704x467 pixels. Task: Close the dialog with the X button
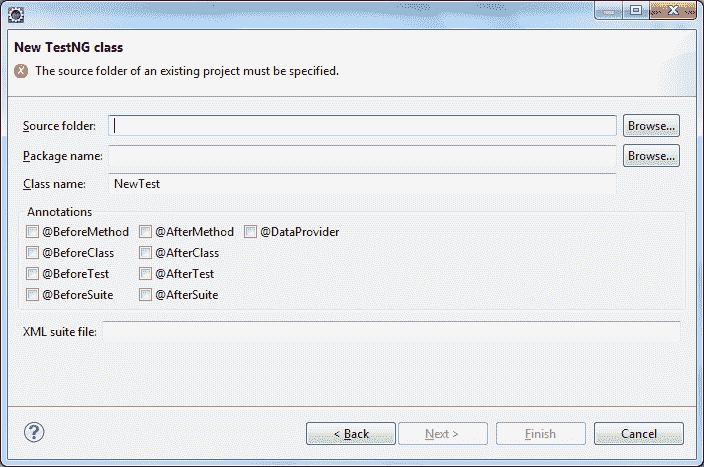[x=673, y=10]
